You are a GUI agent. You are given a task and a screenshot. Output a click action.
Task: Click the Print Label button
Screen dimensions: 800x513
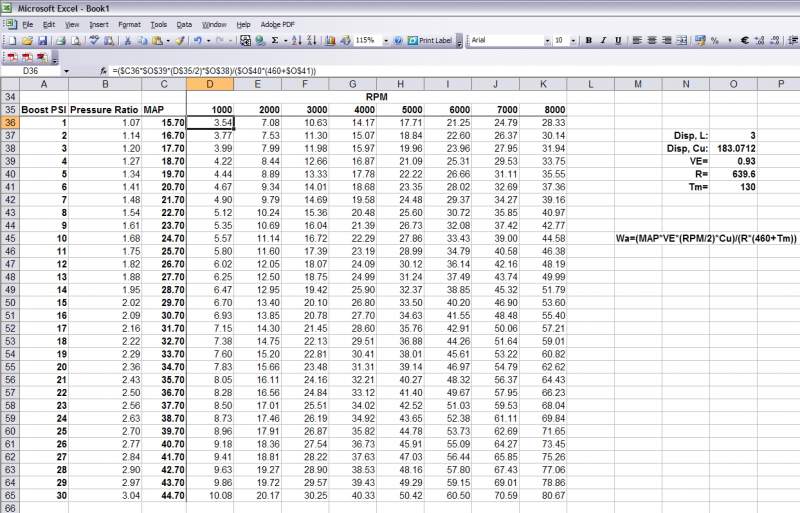coord(431,41)
